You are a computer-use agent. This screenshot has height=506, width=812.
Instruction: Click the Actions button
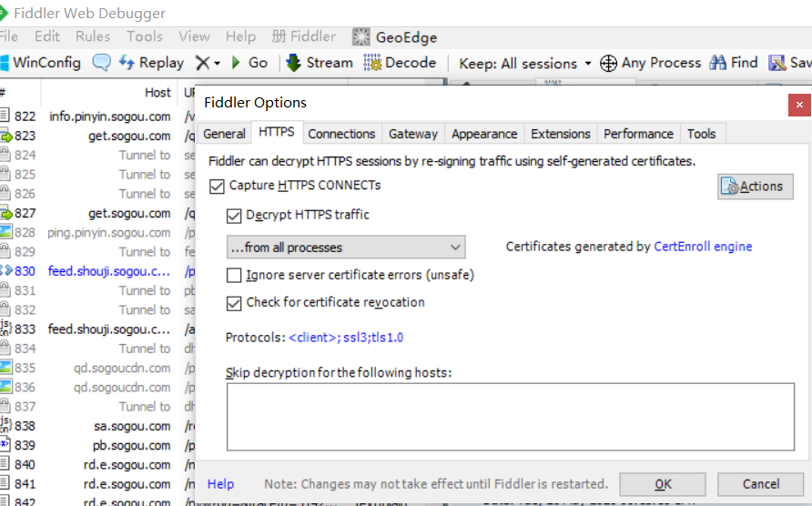[x=755, y=187]
